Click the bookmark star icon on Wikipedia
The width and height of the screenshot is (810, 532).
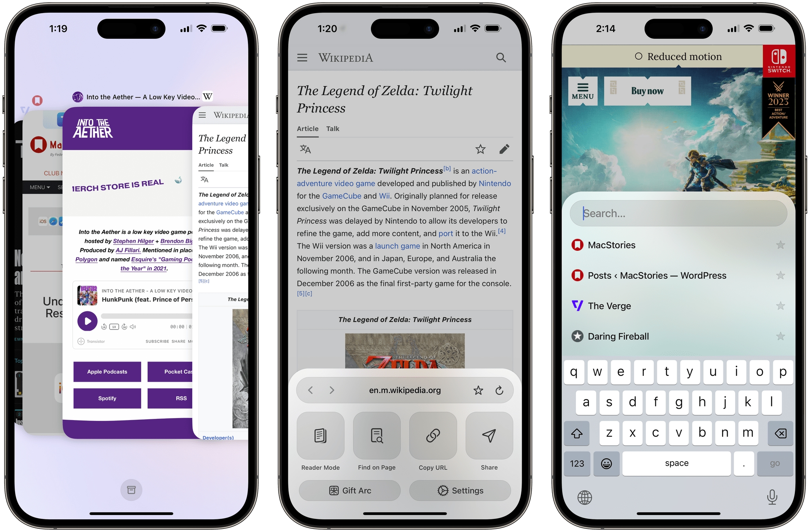(481, 148)
